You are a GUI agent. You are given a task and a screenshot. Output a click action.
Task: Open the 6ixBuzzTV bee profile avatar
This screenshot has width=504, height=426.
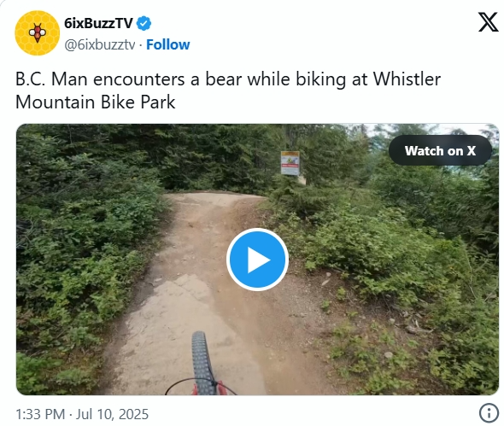38,33
